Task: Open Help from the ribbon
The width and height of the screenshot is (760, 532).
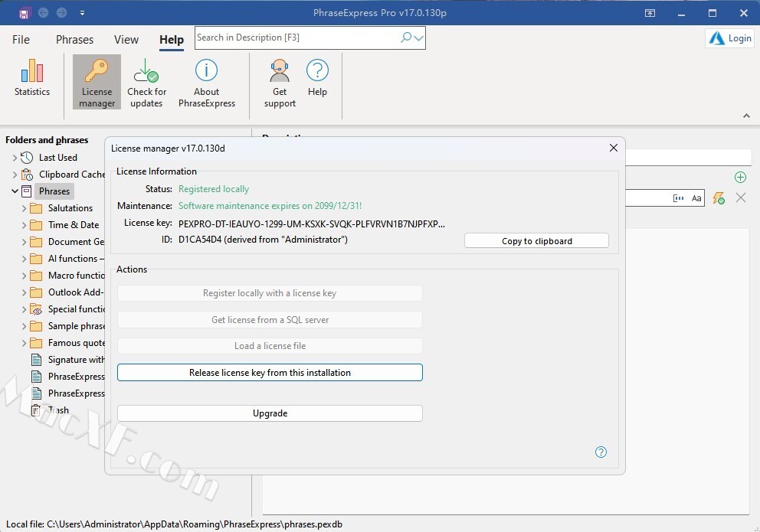Action: click(317, 77)
